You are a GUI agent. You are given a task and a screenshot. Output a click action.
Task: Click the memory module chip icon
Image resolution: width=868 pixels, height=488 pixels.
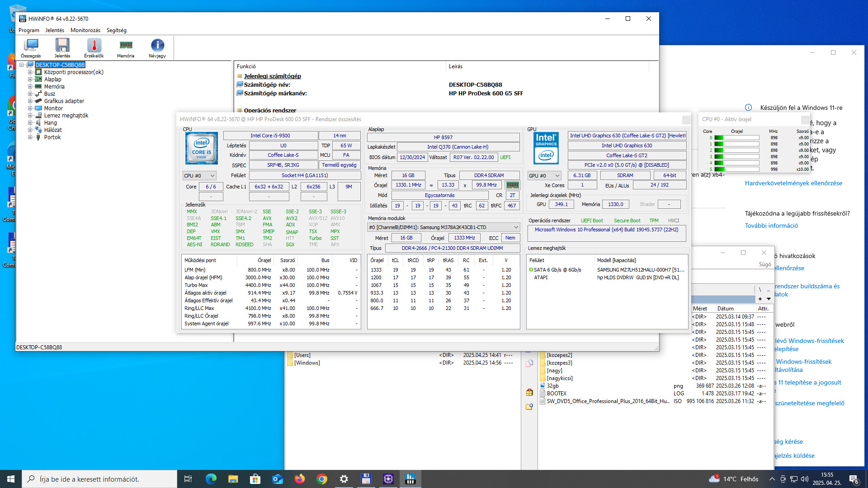click(x=512, y=185)
